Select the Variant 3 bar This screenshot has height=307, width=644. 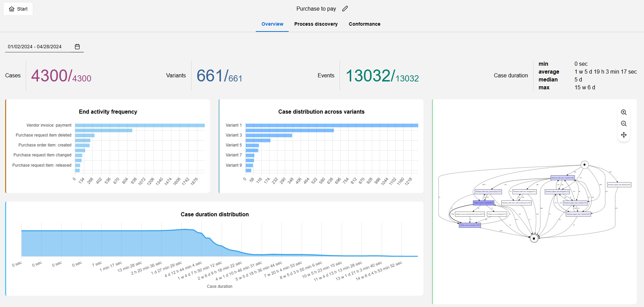coord(268,136)
